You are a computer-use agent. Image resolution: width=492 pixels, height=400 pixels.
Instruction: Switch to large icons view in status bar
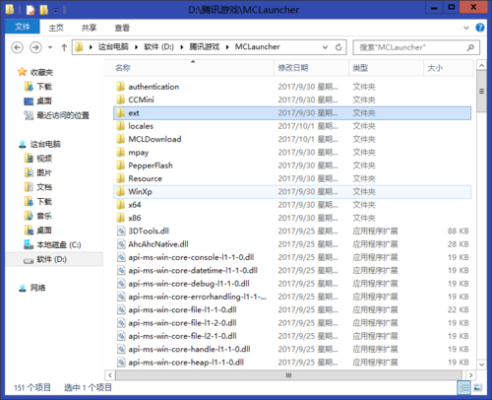point(478,388)
